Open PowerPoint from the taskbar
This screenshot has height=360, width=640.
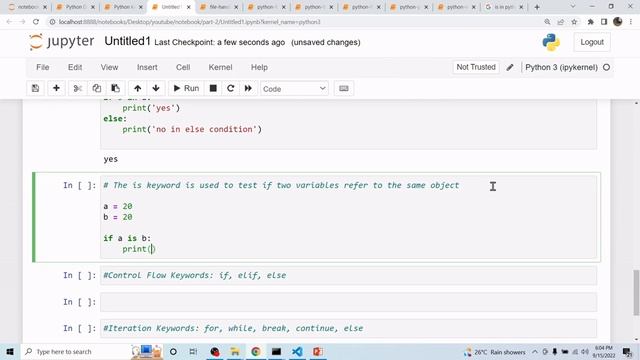point(318,351)
